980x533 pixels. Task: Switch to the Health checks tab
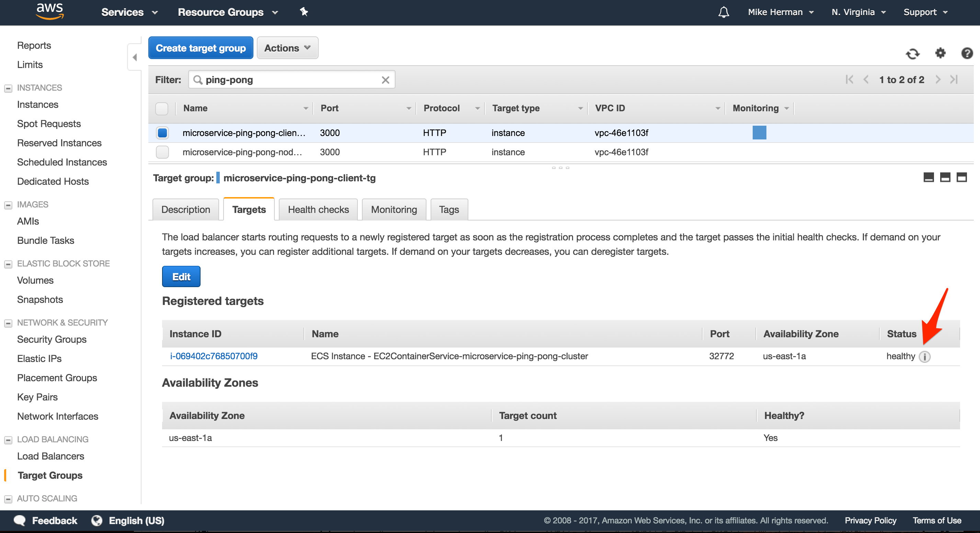click(318, 209)
